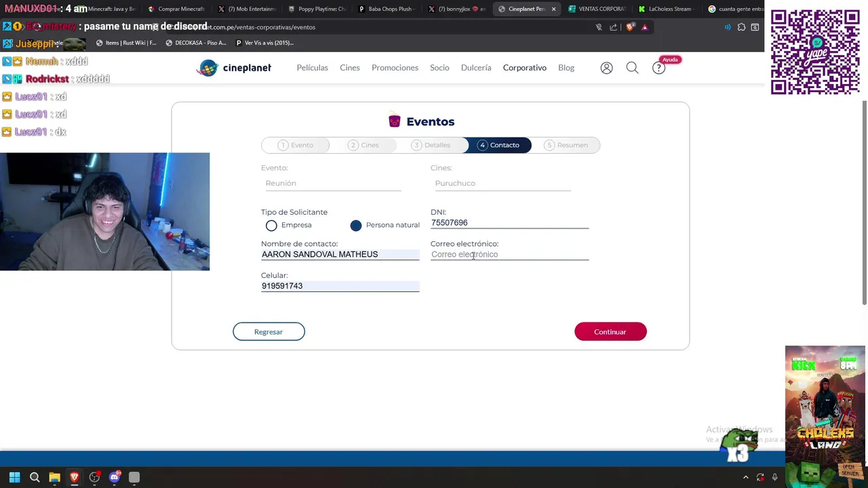Close the Cineplanet browser tab
Viewport: 868px width, 488px height.
pos(553,9)
